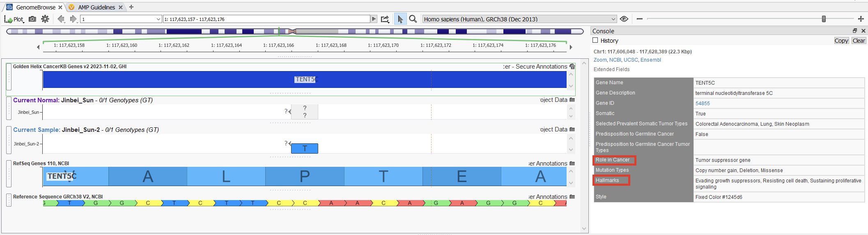Click the Current Sample track scroll up arrow
The width and height of the screenshot is (868, 235).
(571, 138)
